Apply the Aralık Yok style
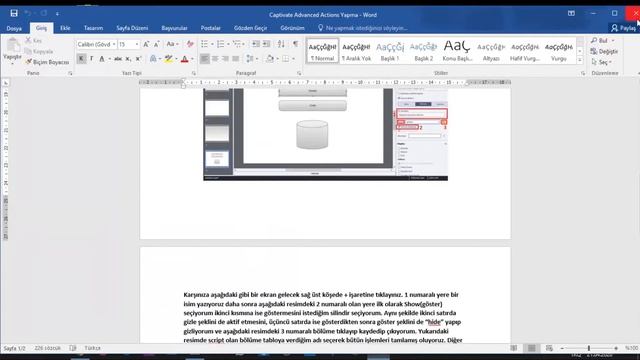The height and width of the screenshot is (360, 640). point(356,51)
